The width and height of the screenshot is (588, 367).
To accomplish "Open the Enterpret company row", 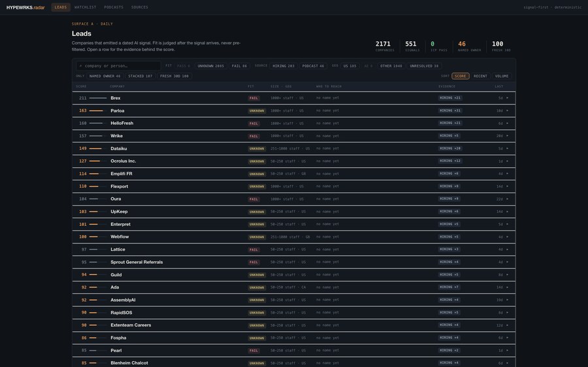I will point(293,224).
